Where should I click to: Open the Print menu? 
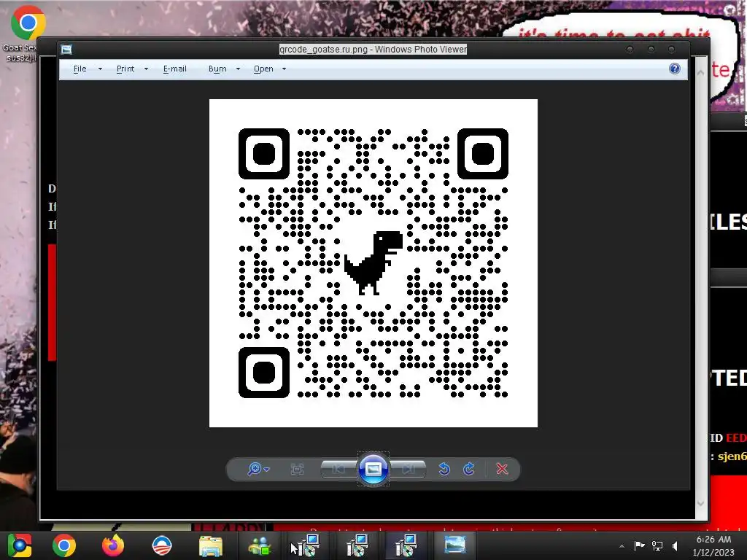coord(125,69)
